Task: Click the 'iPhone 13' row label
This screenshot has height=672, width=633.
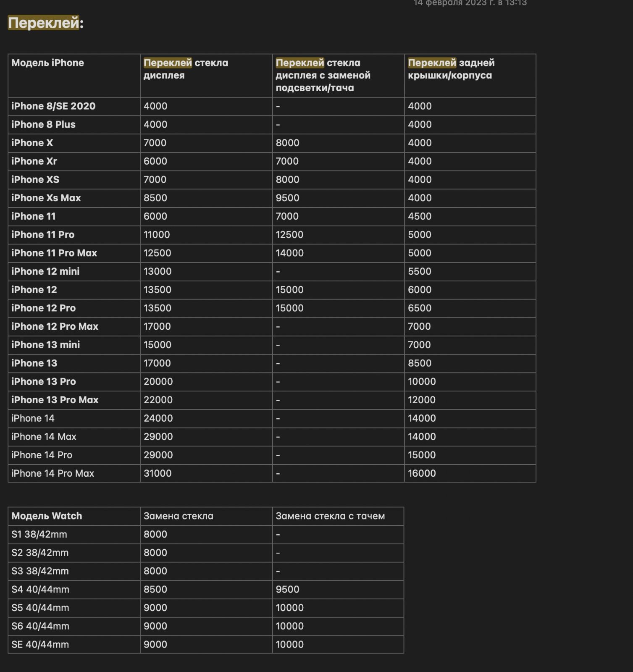Action: (34, 363)
